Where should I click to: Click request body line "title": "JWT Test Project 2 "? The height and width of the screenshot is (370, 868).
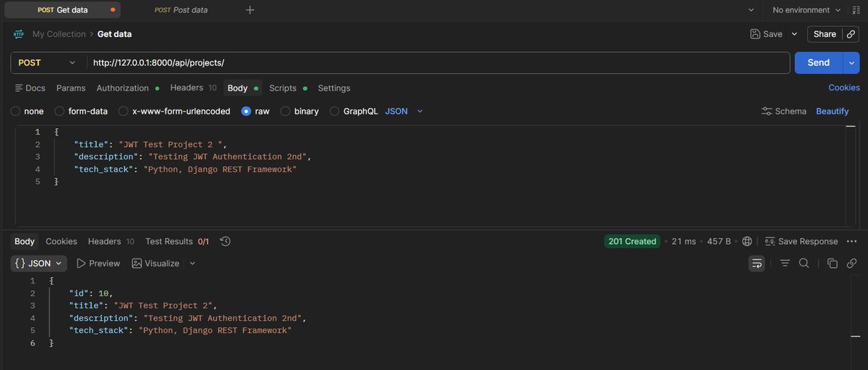coord(150,145)
